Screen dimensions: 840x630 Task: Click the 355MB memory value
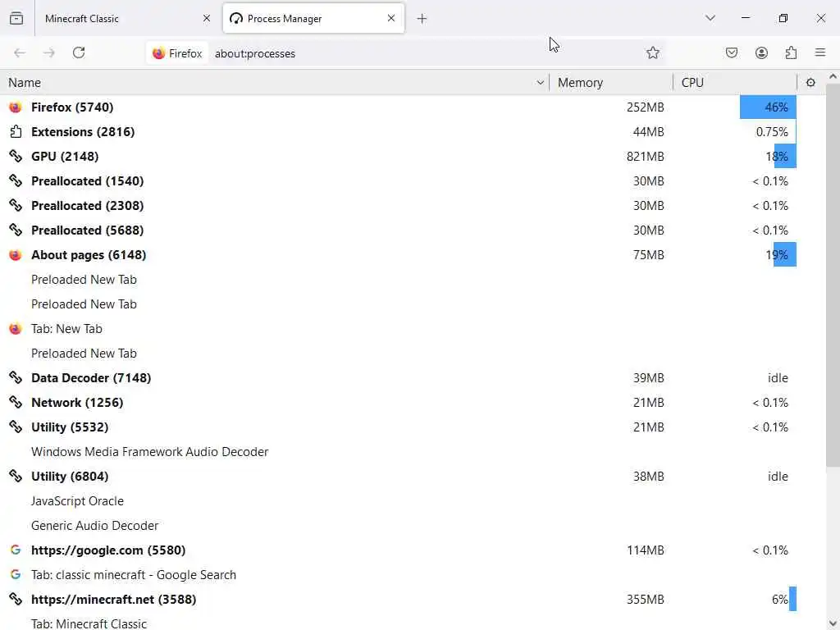pyautogui.click(x=645, y=600)
